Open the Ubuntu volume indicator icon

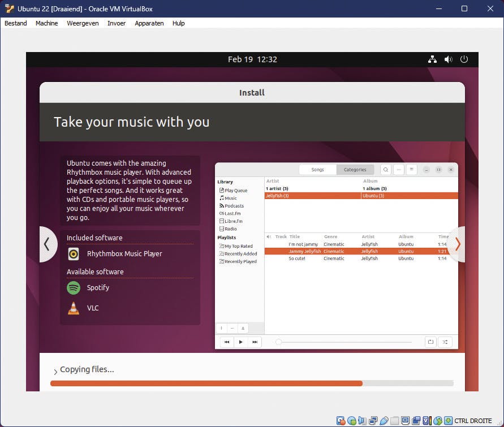(x=448, y=59)
